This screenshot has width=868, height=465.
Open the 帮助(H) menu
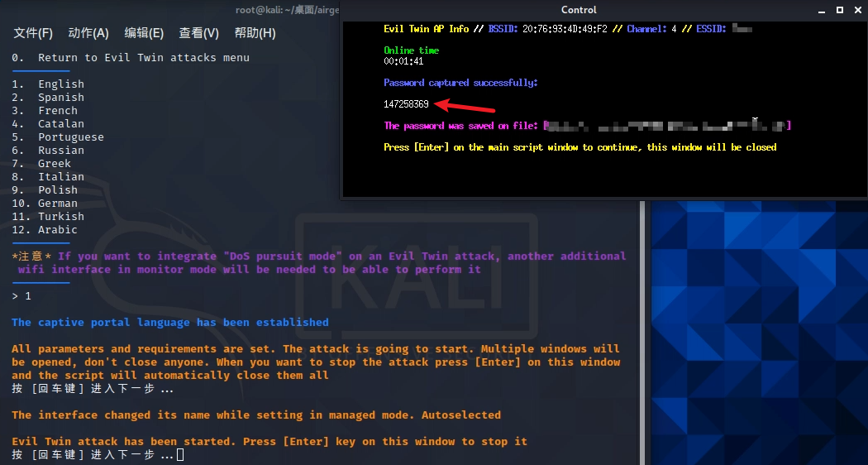[x=255, y=33]
